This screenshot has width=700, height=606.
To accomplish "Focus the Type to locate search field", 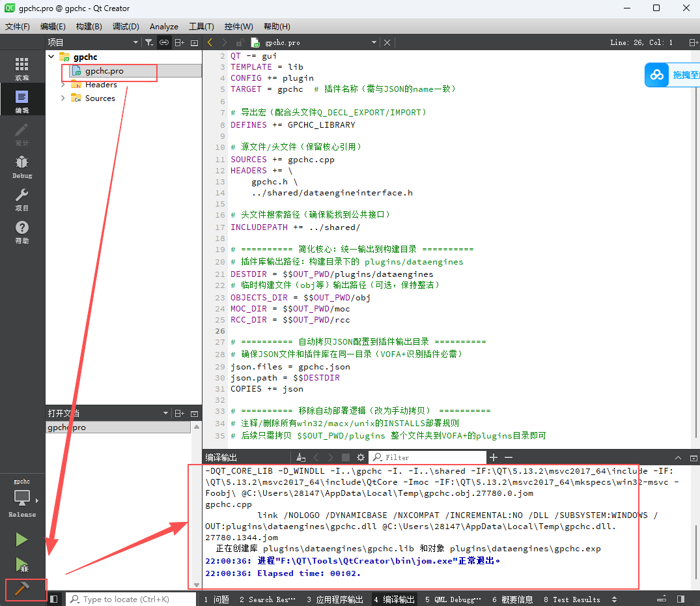I will pyautogui.click(x=132, y=599).
